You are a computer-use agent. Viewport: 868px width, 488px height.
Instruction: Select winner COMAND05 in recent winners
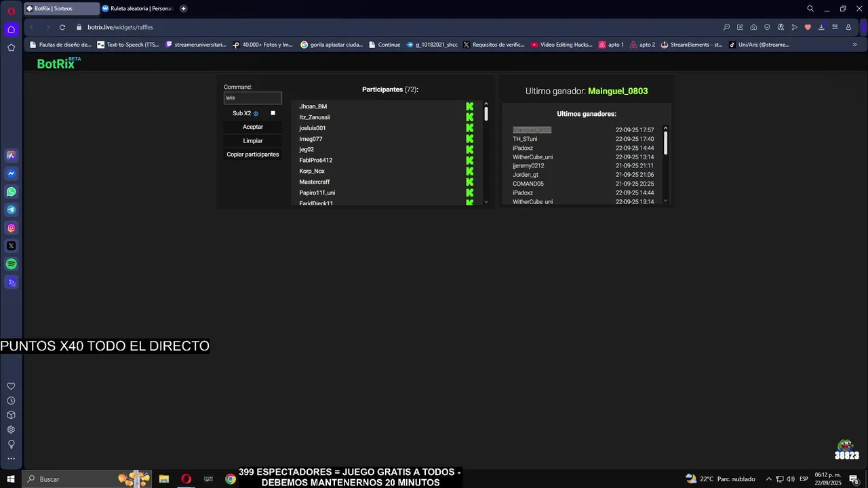click(x=528, y=184)
